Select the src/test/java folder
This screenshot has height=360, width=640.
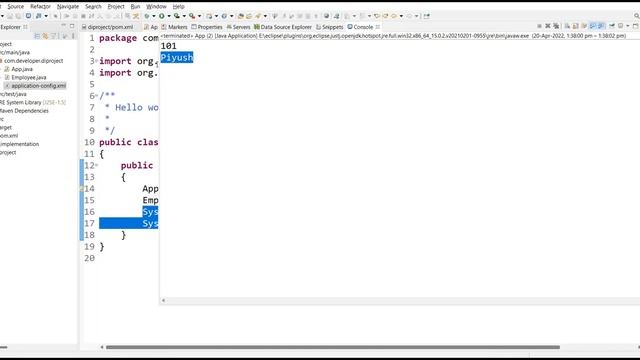(x=13, y=94)
